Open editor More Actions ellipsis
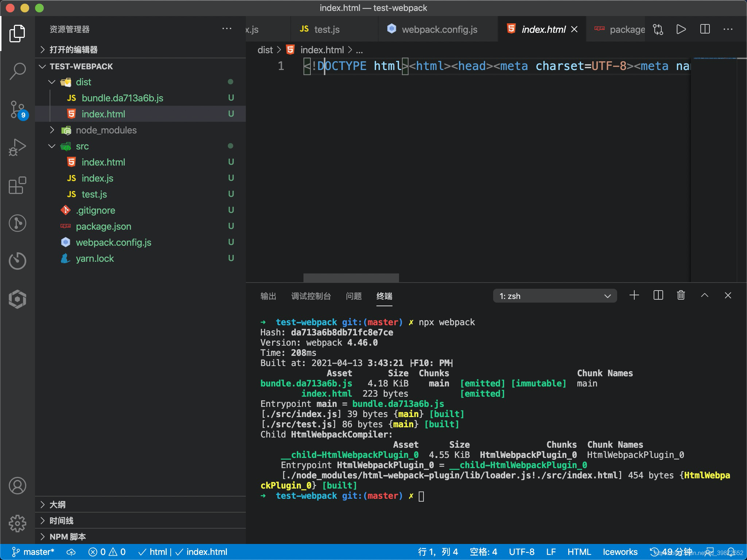This screenshot has height=560, width=747. pyautogui.click(x=728, y=29)
